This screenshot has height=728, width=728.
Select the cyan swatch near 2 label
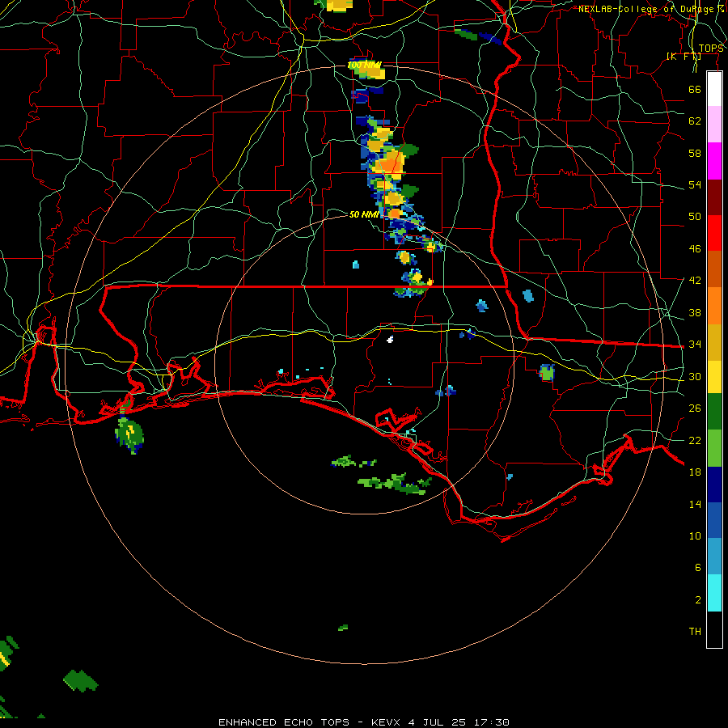[714, 593]
